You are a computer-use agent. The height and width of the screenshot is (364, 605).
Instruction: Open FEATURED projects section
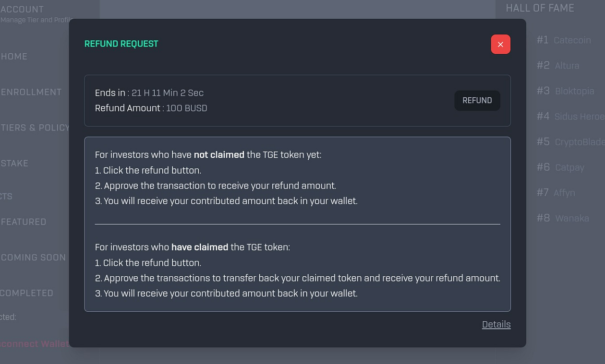click(24, 222)
